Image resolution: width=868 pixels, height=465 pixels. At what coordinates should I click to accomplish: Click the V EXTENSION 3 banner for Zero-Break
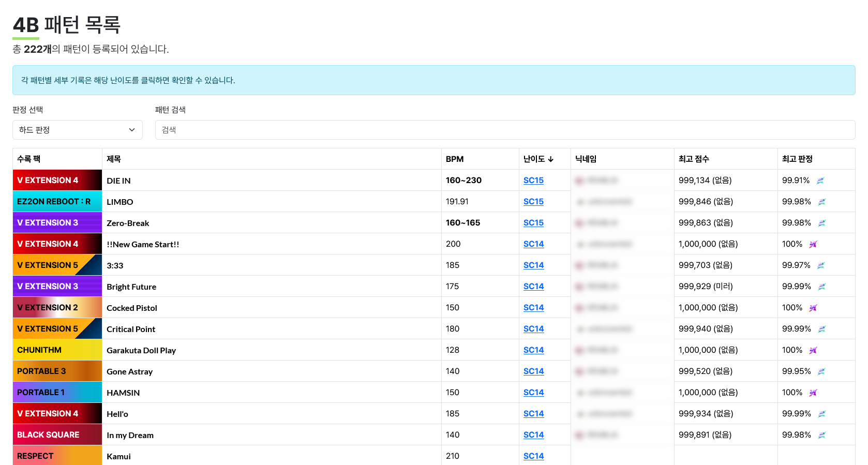click(x=57, y=222)
